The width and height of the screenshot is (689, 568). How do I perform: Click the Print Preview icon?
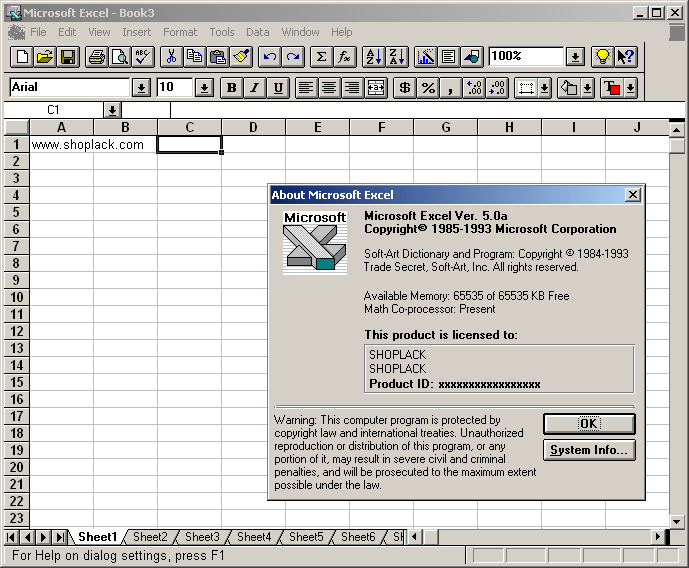120,57
